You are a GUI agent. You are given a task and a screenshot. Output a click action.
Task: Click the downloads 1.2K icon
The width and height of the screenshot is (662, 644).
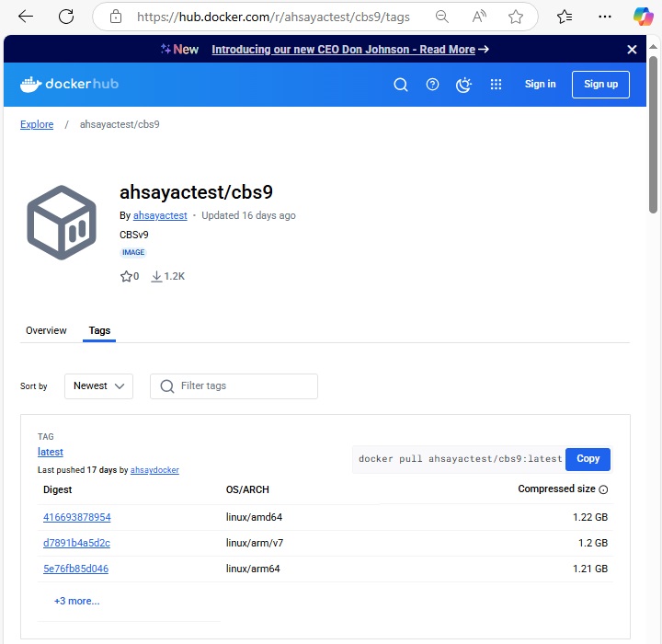click(156, 276)
